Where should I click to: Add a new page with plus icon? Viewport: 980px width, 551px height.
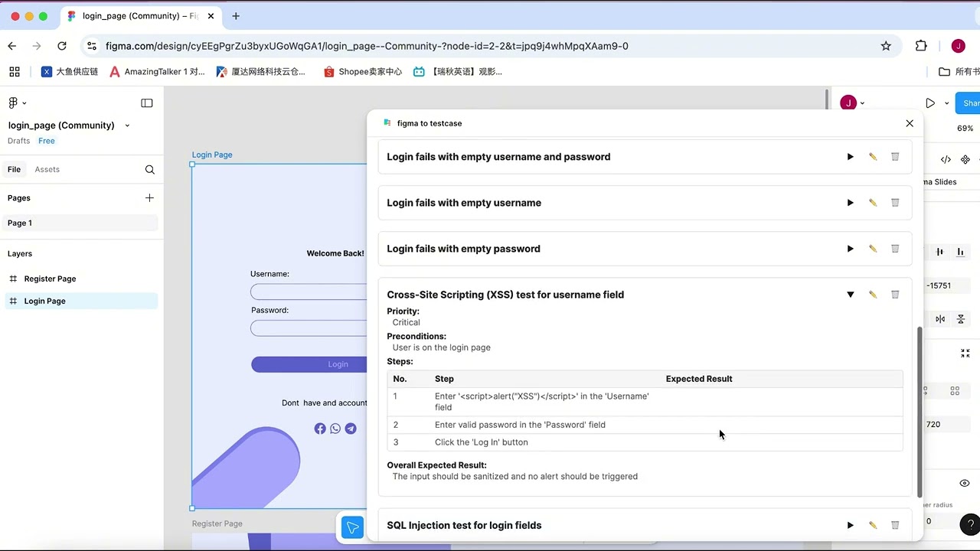tap(149, 198)
